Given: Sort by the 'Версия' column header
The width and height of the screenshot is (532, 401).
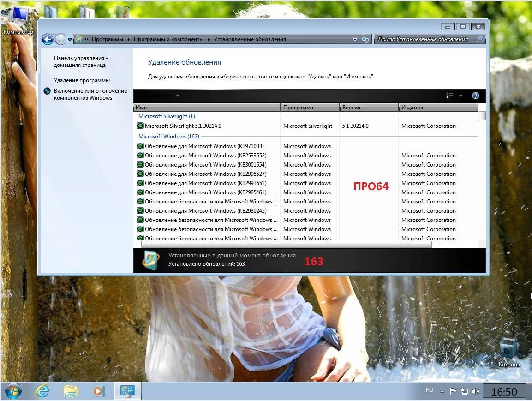Looking at the screenshot, I should (369, 108).
